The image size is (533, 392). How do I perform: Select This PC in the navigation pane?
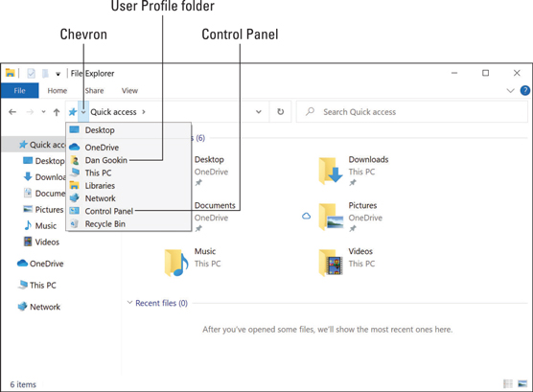tap(37, 285)
